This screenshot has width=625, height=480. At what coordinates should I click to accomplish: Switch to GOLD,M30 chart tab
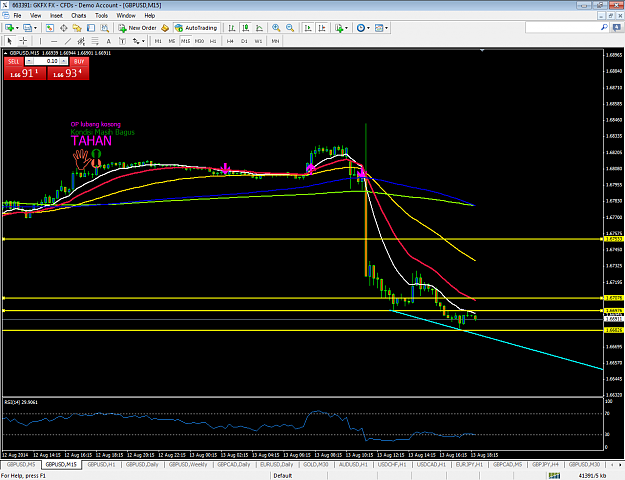[x=316, y=464]
